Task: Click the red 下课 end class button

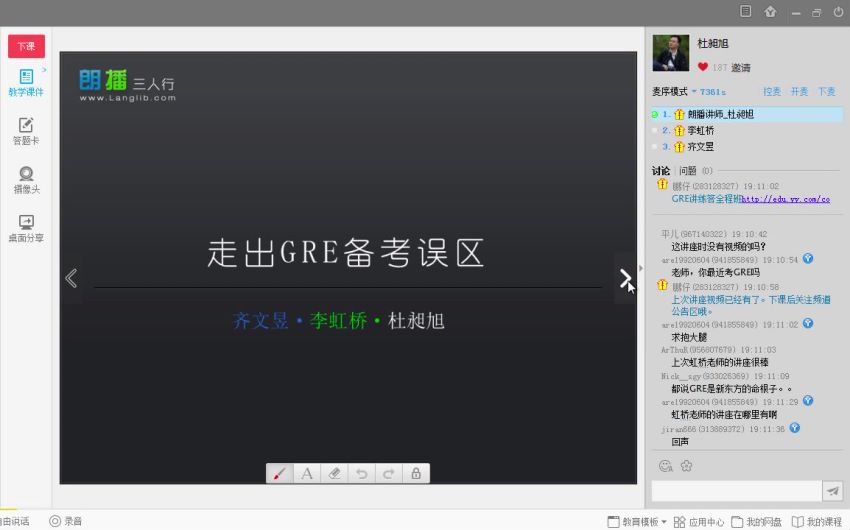Action: point(26,46)
